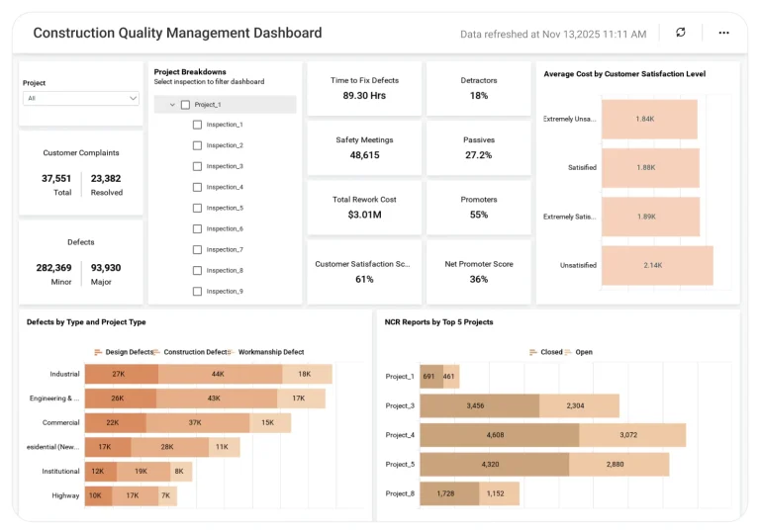
Task: Click the Project_4 axis label in NCR chart
Action: pos(400,435)
